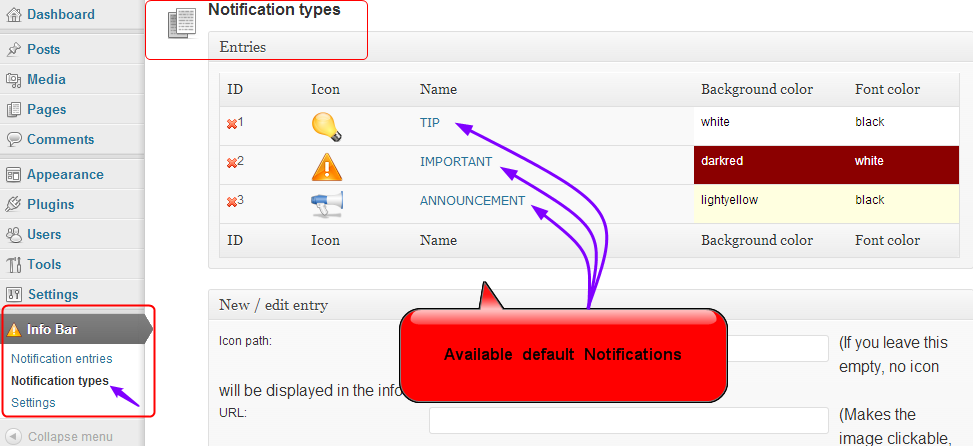Viewport: 973px width, 446px height.
Task: Click ANNOUNCEMENT's black font color cell
Action: 904,204
